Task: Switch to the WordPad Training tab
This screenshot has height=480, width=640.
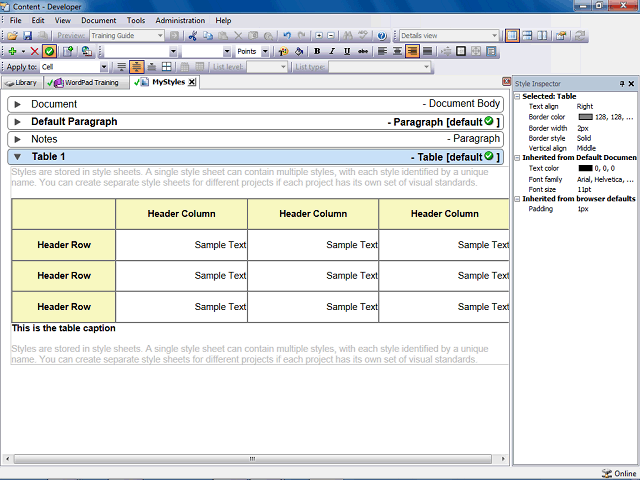Action: pos(85,82)
